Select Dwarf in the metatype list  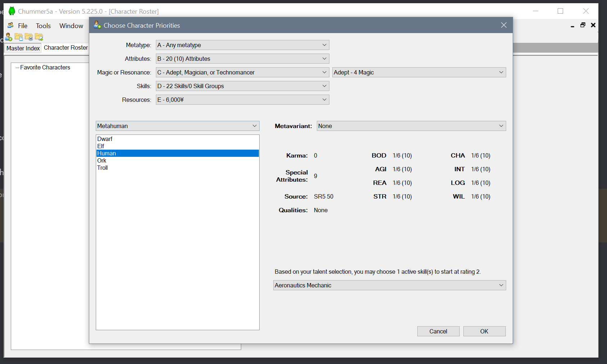coord(177,139)
